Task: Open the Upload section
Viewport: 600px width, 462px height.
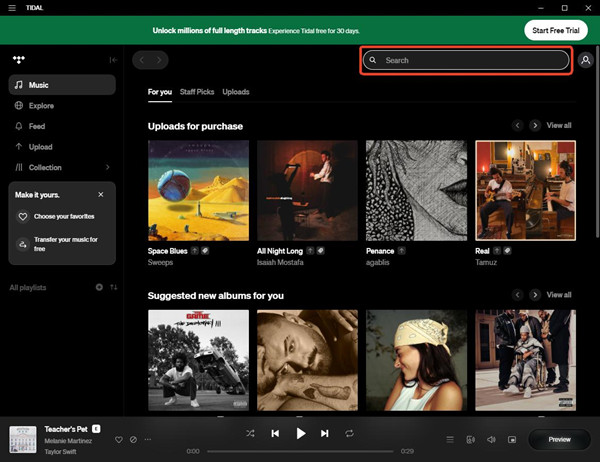Action: click(x=62, y=147)
